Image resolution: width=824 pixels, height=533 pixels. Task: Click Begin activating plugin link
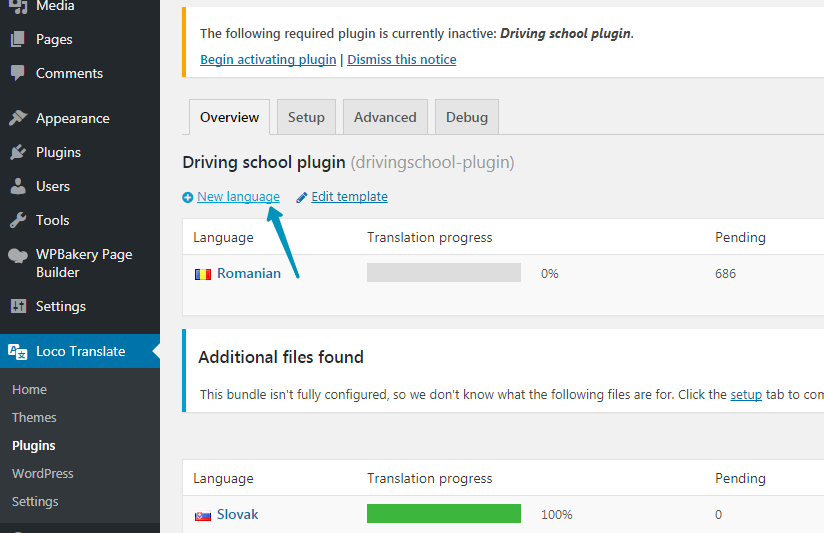[268, 60]
